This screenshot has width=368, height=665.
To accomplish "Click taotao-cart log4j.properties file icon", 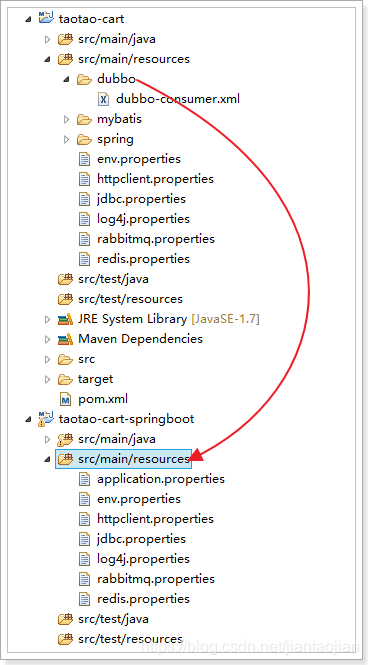I will click(85, 219).
